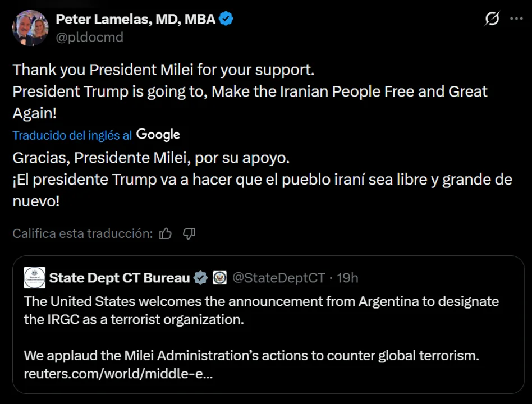Click the Grok explain-post icon
The width and height of the screenshot is (532, 404).
pos(492,20)
